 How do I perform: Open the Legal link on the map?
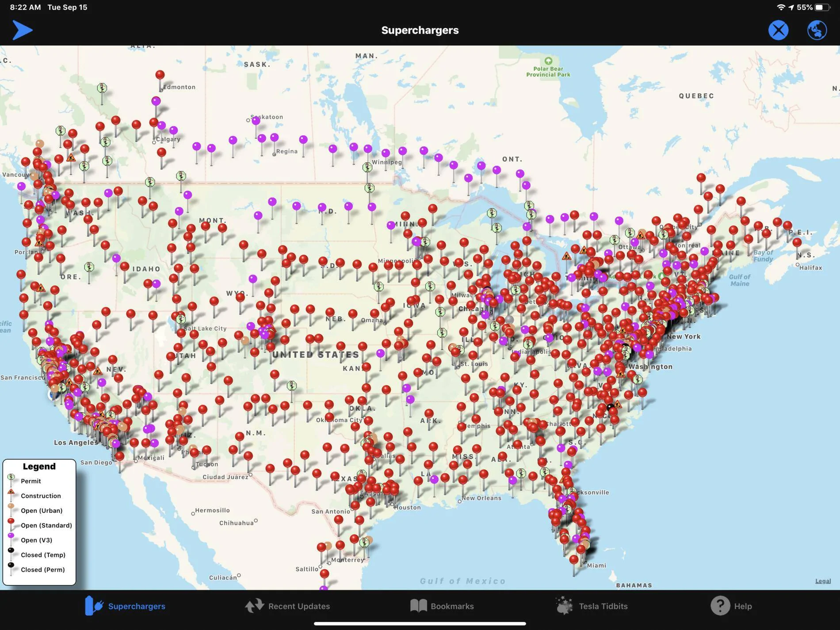[x=823, y=581]
